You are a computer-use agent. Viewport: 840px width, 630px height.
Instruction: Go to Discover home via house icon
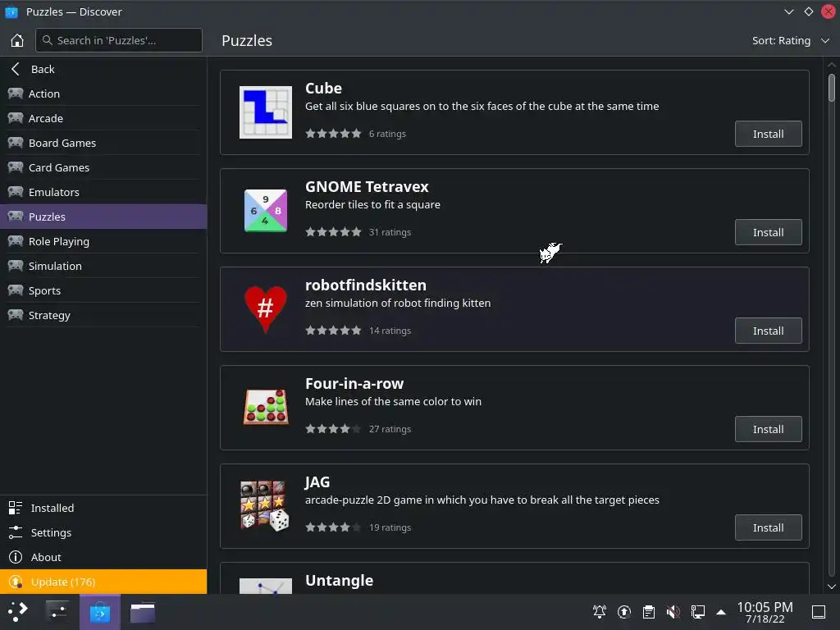17,40
